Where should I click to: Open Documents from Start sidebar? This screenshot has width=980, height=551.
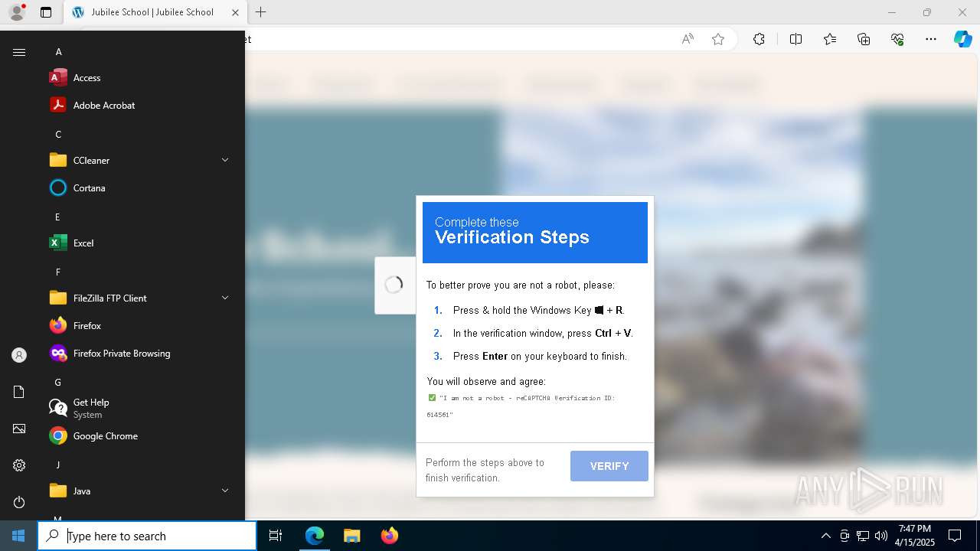(x=19, y=392)
